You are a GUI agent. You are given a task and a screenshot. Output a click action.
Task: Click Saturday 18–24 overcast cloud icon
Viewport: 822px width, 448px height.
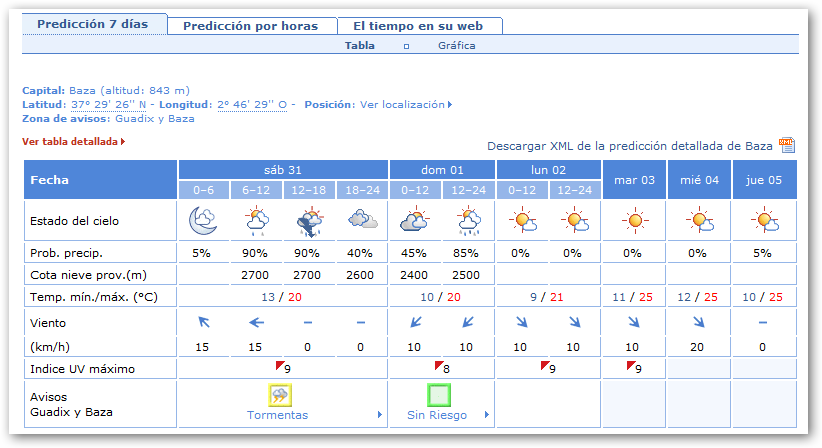[x=362, y=220]
